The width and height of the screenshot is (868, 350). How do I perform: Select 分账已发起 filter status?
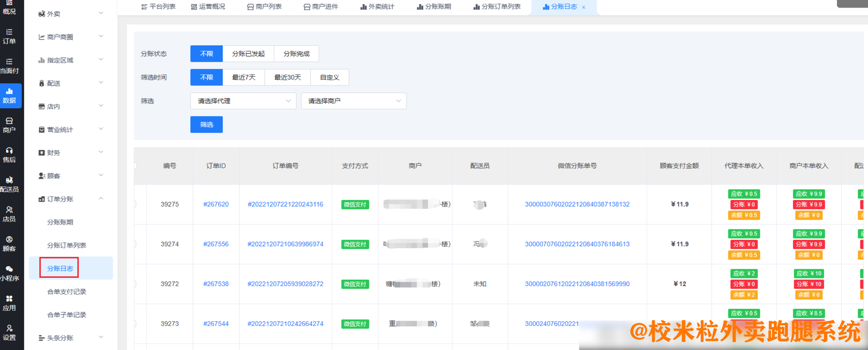tap(248, 54)
